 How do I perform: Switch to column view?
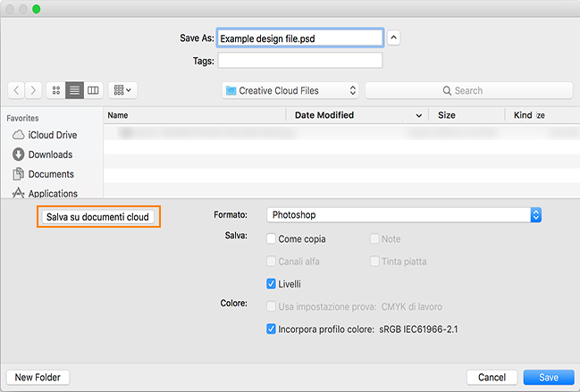93,90
